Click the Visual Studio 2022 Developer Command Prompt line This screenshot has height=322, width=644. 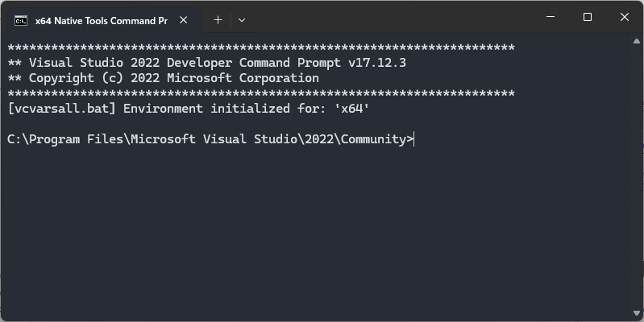click(207, 63)
